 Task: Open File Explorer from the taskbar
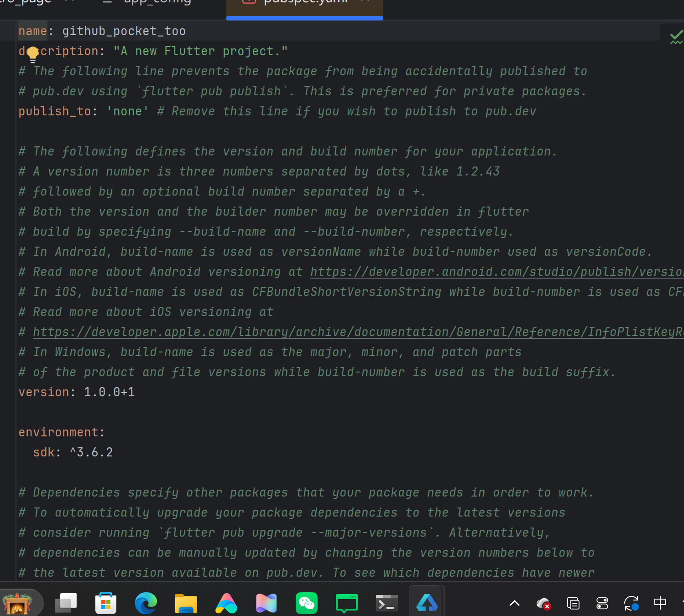pos(186,603)
